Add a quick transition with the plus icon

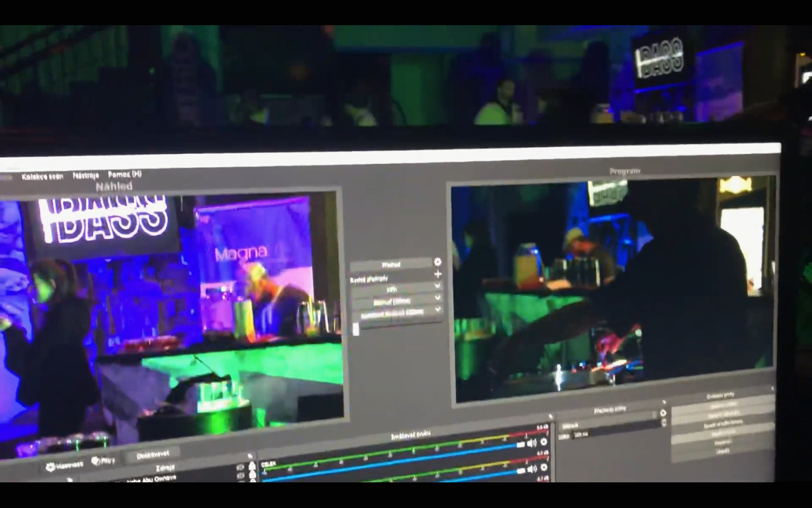pos(438,274)
